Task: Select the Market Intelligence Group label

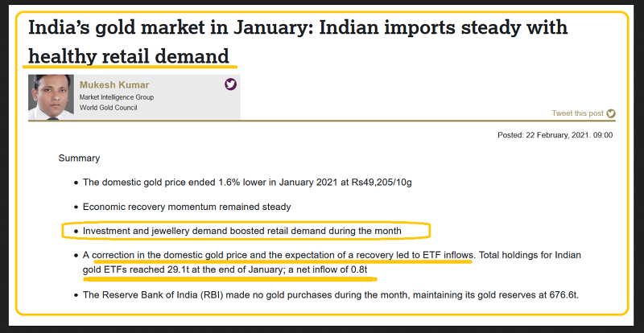Action: (x=116, y=97)
